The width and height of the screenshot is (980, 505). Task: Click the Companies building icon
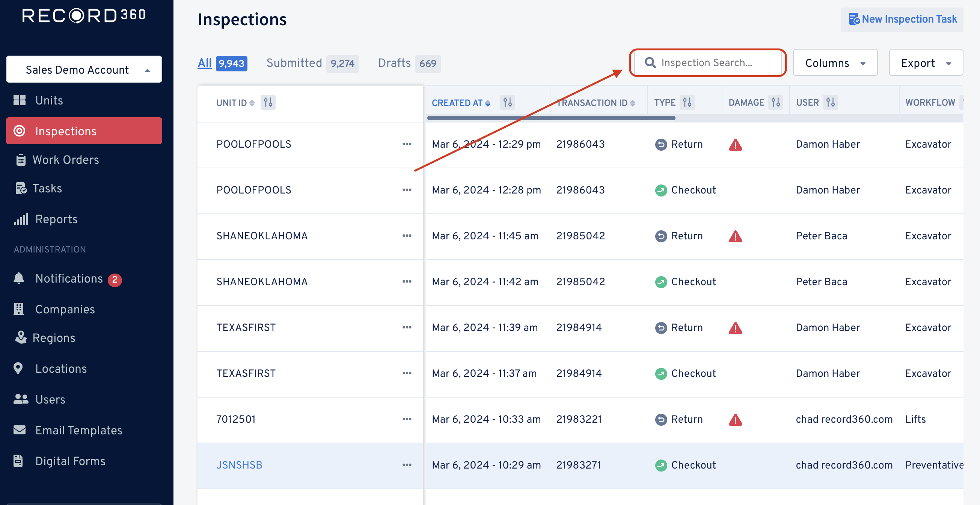point(19,309)
